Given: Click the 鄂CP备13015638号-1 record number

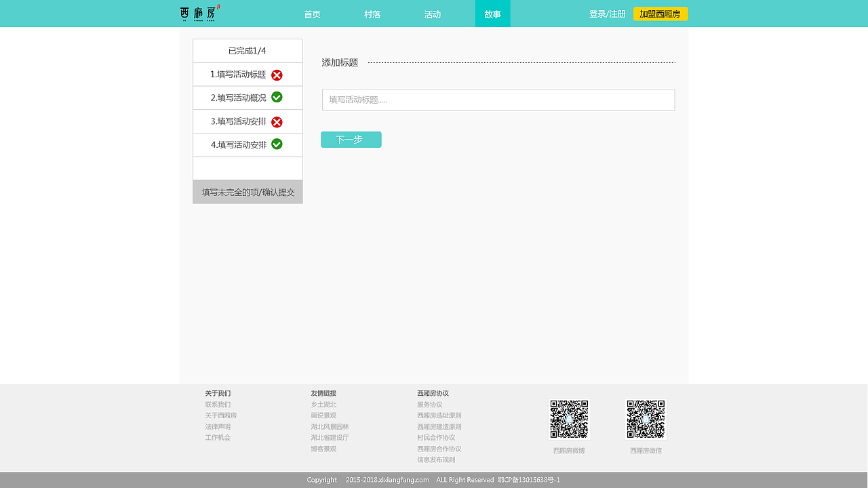Looking at the screenshot, I should [529, 480].
